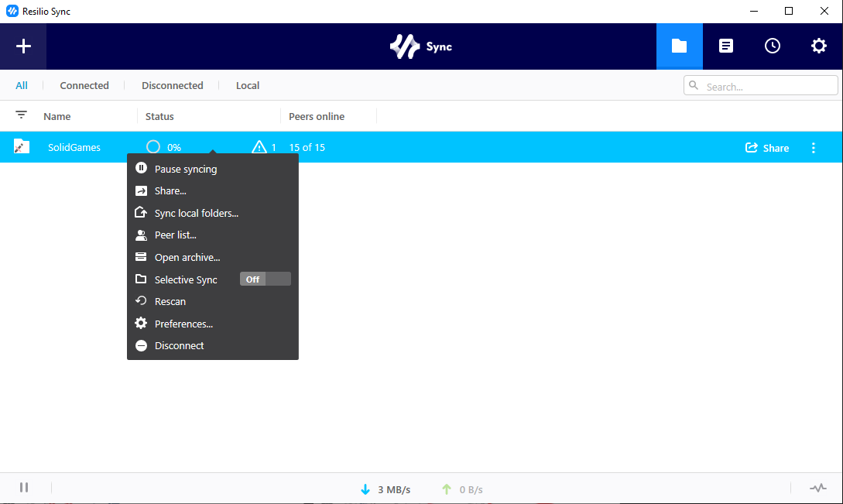The width and height of the screenshot is (843, 504).
Task: Open Peer list... from menu
Action: coord(212,235)
